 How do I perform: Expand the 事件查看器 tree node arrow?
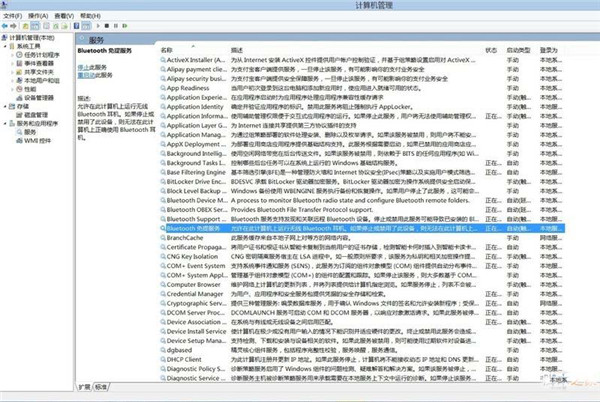pos(12,63)
